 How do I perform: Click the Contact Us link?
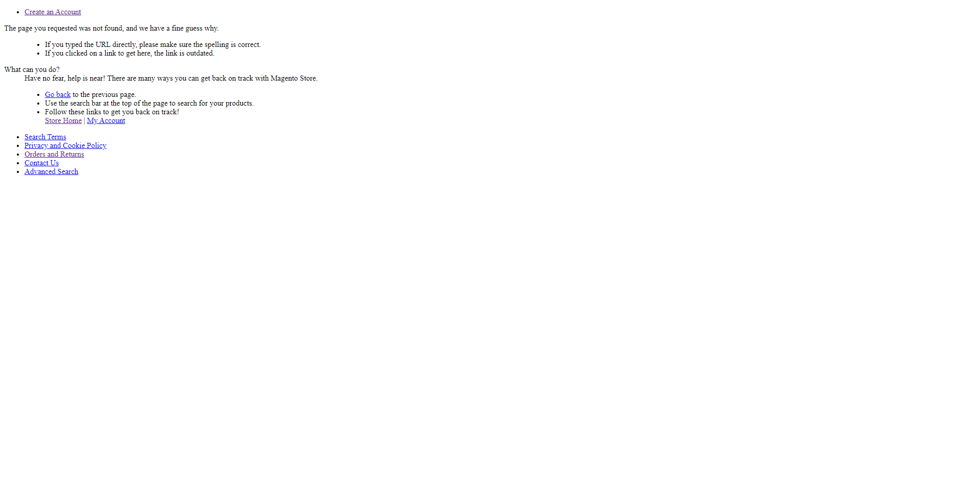click(41, 163)
